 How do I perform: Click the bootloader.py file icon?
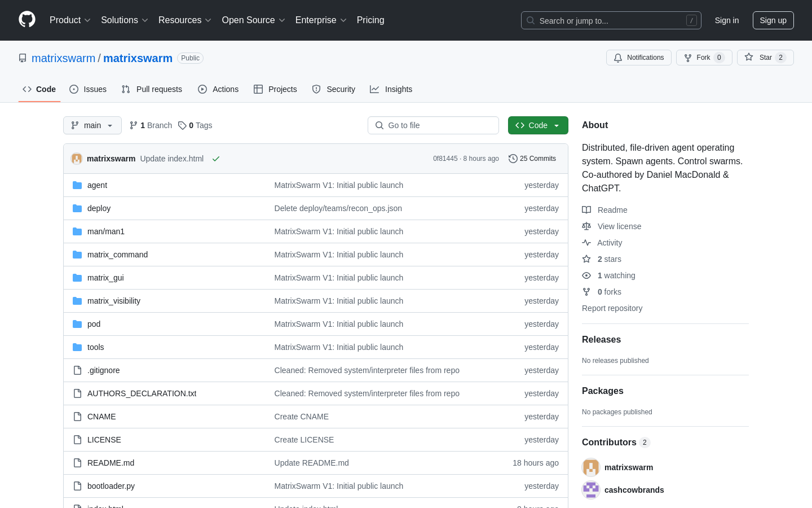[x=77, y=486]
